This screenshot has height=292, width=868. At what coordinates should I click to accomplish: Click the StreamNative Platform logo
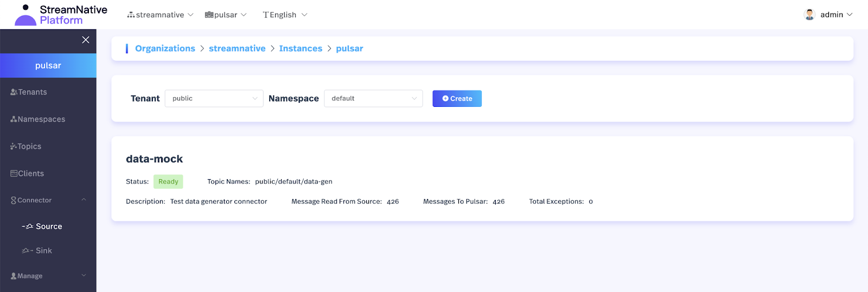(x=61, y=15)
